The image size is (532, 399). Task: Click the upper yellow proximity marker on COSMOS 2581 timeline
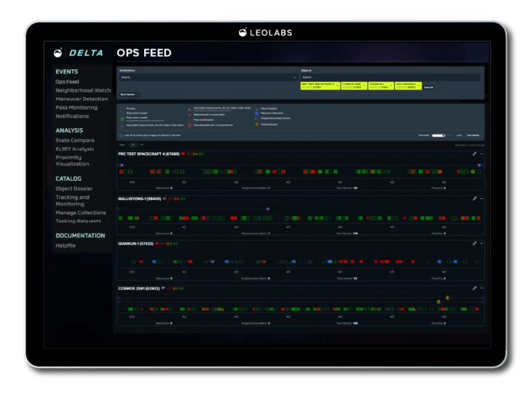[447, 298]
